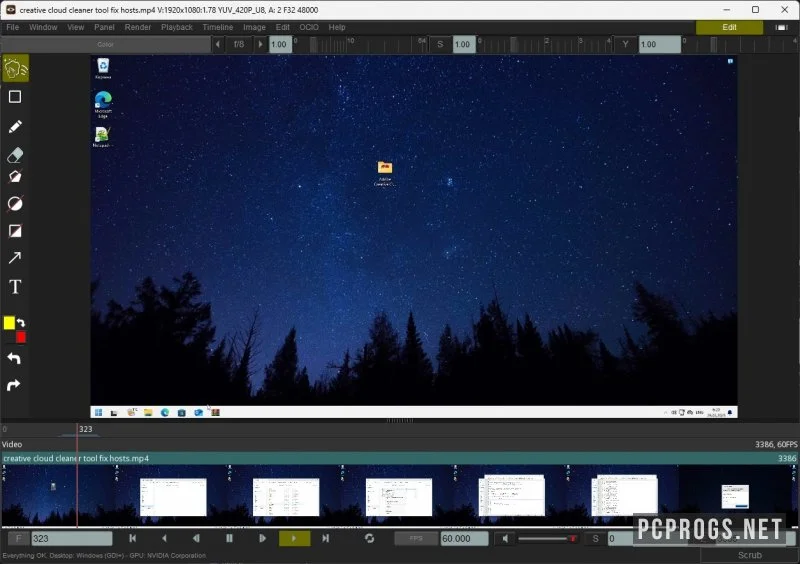Jump to the last frame
Image resolution: width=800 pixels, height=564 pixels.
tap(326, 538)
